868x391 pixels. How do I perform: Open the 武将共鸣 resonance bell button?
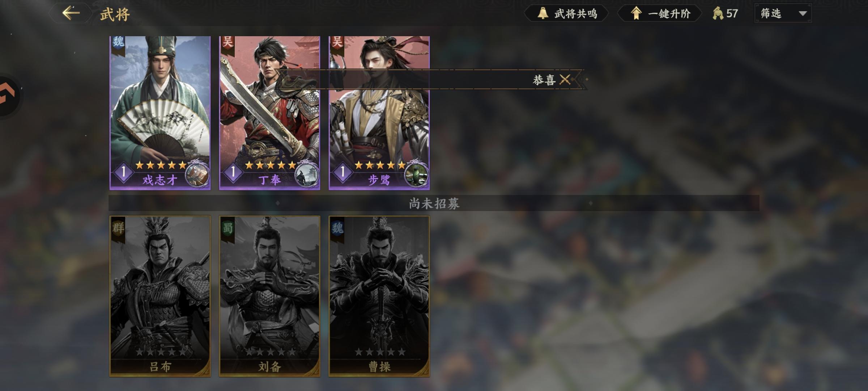[566, 14]
